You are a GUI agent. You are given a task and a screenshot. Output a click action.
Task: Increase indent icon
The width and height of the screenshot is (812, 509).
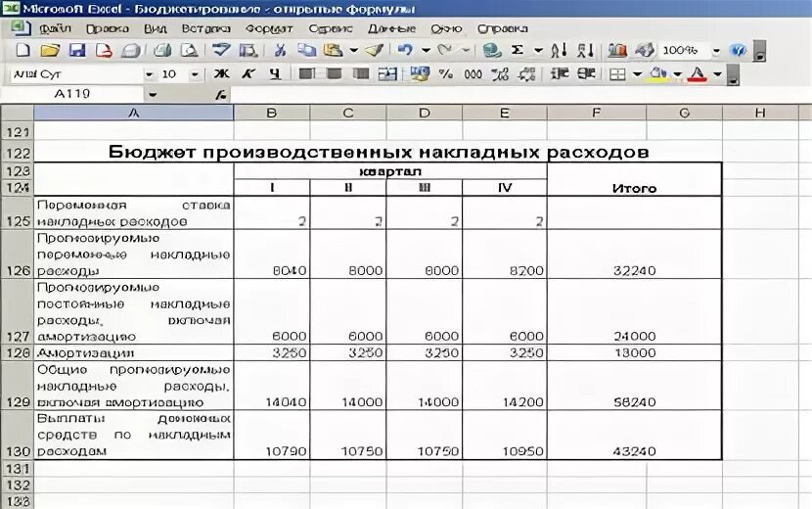[586, 74]
